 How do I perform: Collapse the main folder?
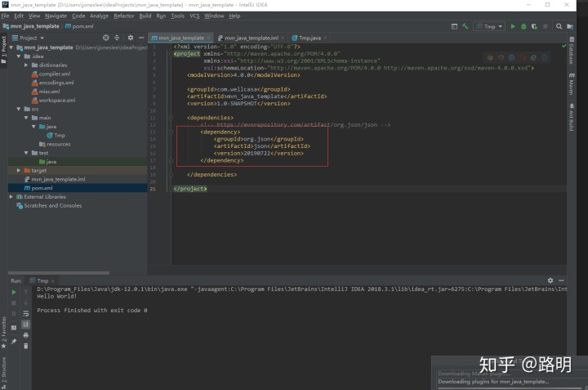coord(26,118)
